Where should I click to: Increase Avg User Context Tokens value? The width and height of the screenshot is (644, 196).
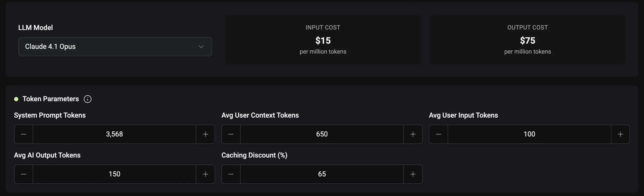(x=413, y=134)
